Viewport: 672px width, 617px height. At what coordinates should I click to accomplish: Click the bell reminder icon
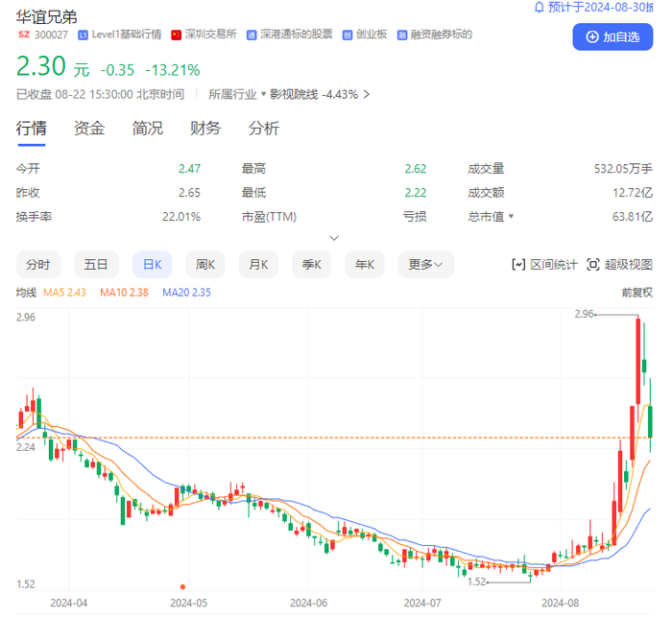[539, 8]
